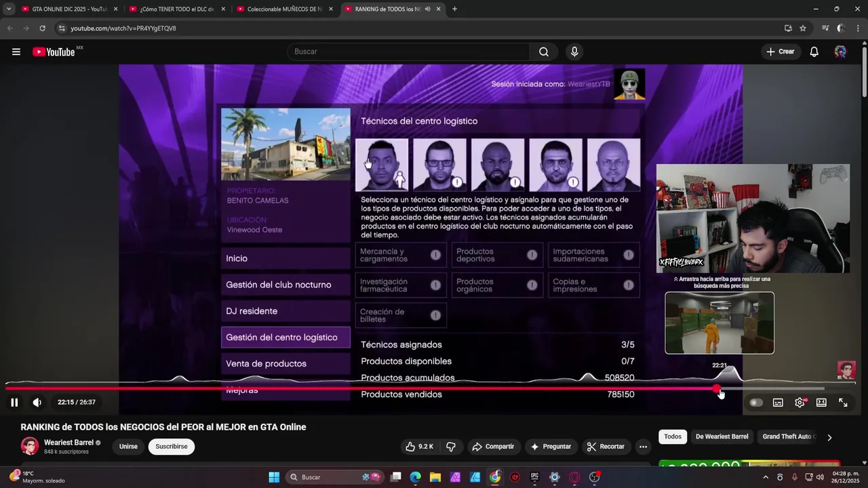Open the Windows Start menu
868x488 pixels.
coord(274,477)
